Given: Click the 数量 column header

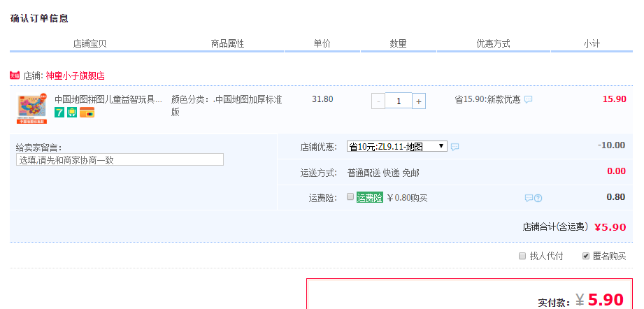Looking at the screenshot, I should [x=398, y=43].
